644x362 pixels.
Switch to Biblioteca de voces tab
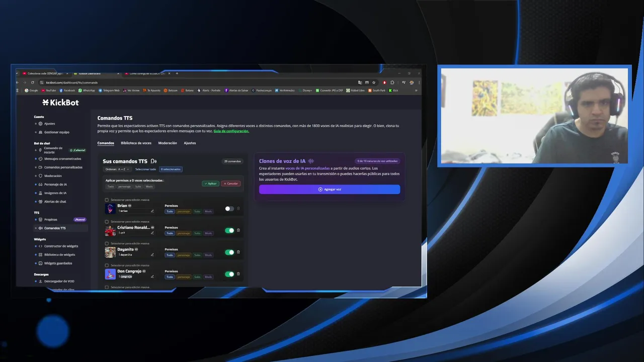(136, 143)
